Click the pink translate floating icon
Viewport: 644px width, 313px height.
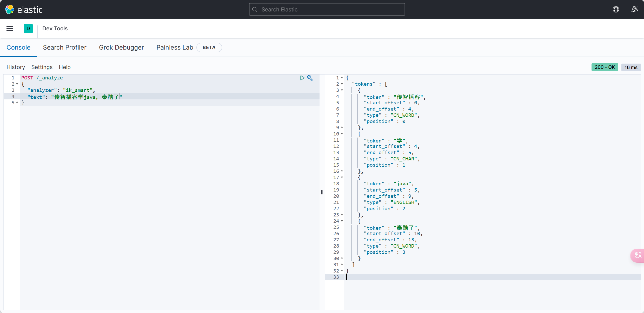click(638, 255)
